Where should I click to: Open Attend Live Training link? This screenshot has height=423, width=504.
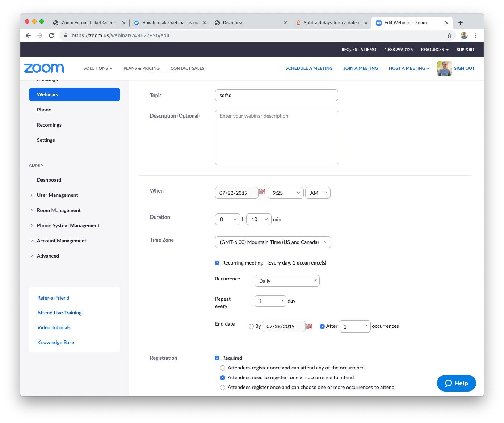(59, 313)
